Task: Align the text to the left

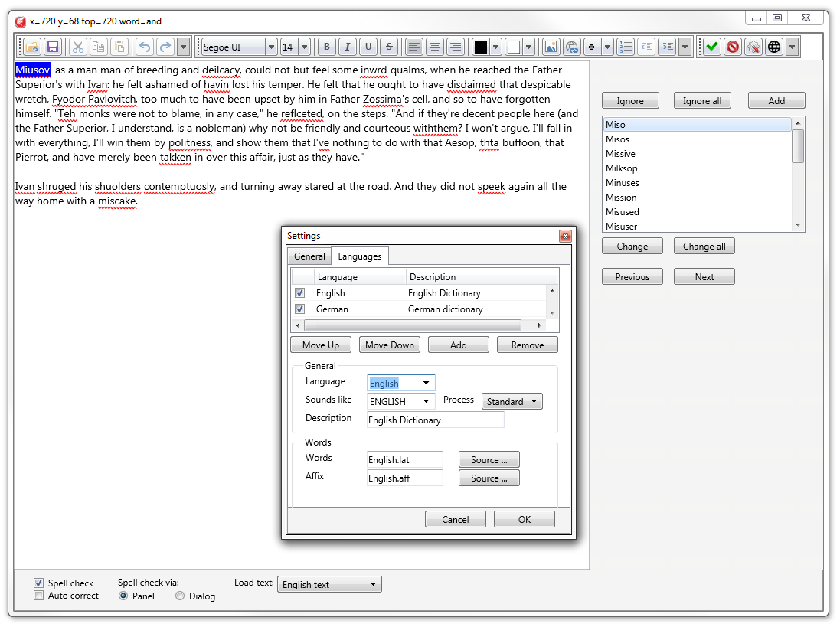Action: click(413, 47)
